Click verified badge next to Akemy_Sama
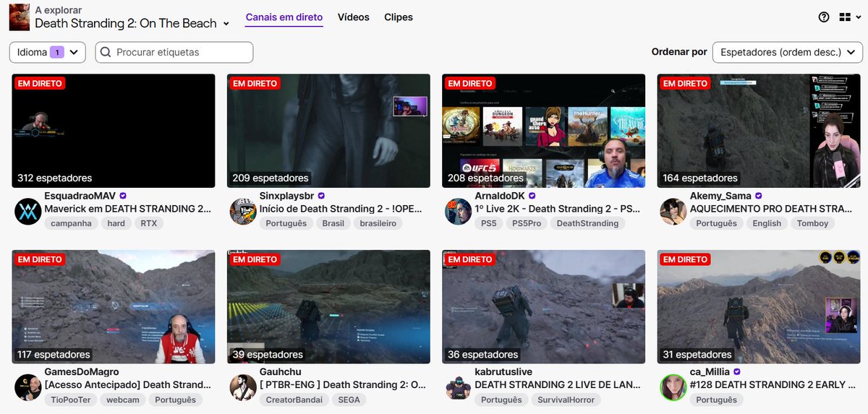The width and height of the screenshot is (868, 414). coord(759,196)
